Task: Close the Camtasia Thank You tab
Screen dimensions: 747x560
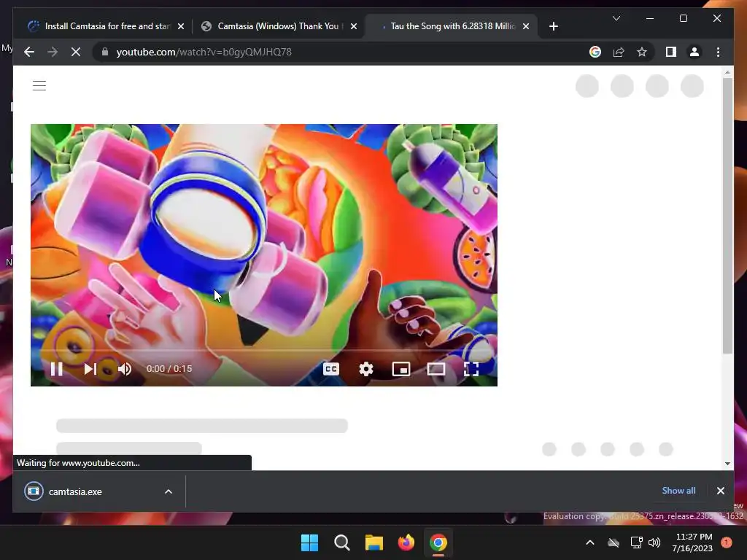Action: tap(354, 26)
